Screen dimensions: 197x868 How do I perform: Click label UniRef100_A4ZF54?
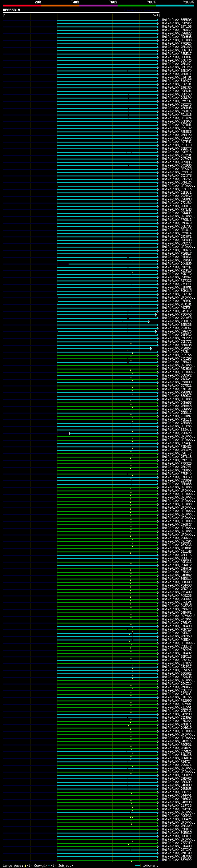tap(177, 308)
